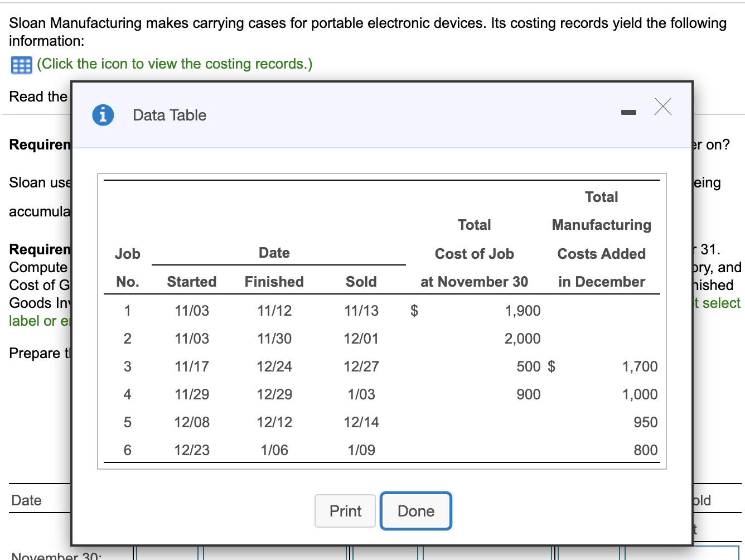Image resolution: width=745 pixels, height=560 pixels.
Task: Select the 500 November cost of Job 3
Action: [x=529, y=366]
